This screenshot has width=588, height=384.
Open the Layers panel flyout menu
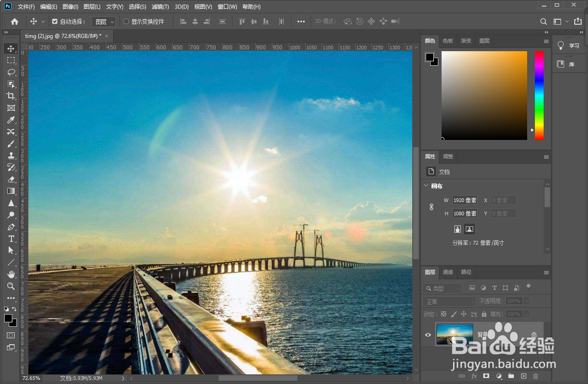click(x=546, y=272)
